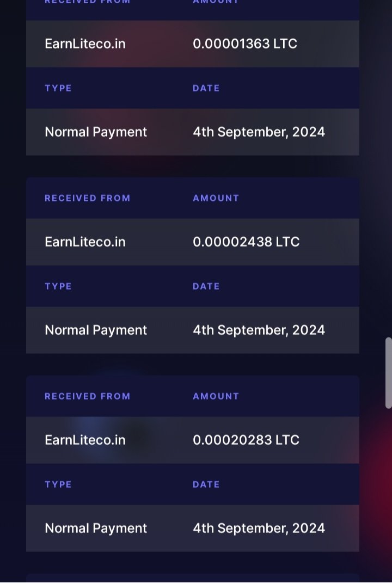Image resolution: width=392 pixels, height=583 pixels.
Task: Select the 0.00020283 LTC amount value
Action: (x=246, y=440)
